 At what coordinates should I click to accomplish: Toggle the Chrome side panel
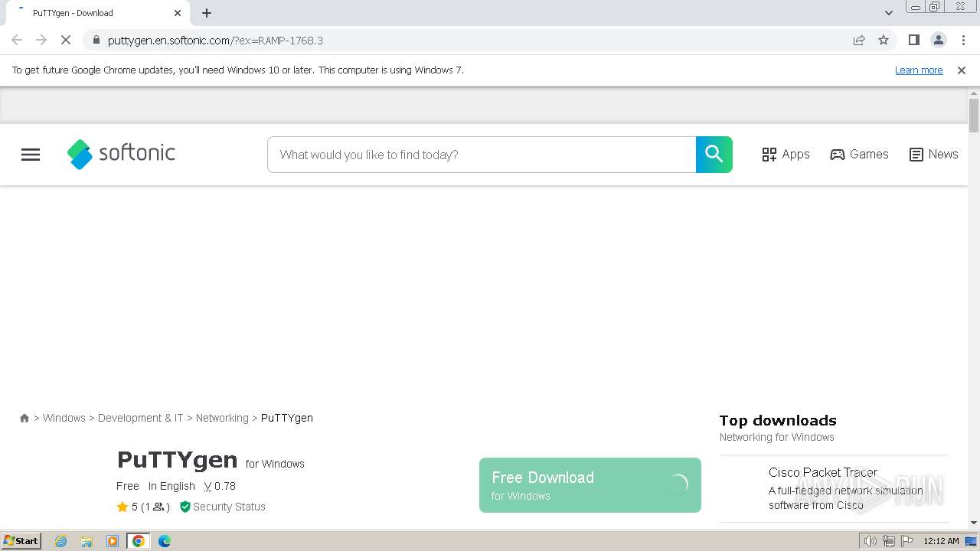tap(913, 41)
